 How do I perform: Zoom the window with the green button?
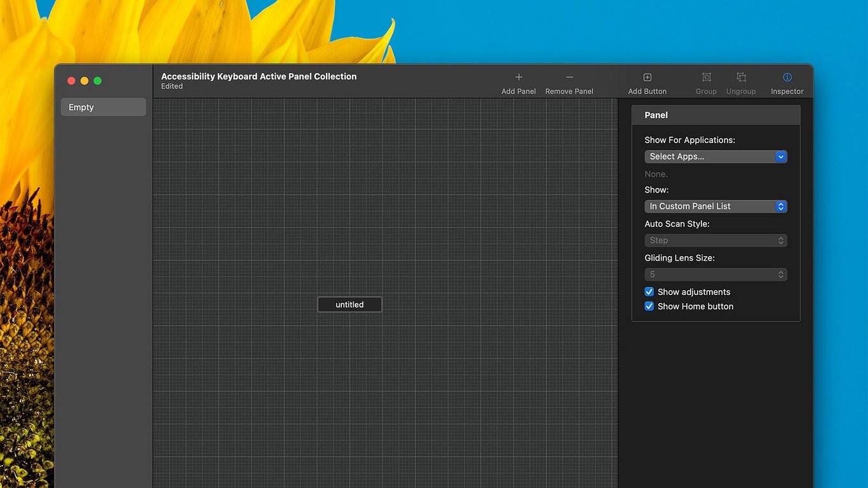click(97, 81)
